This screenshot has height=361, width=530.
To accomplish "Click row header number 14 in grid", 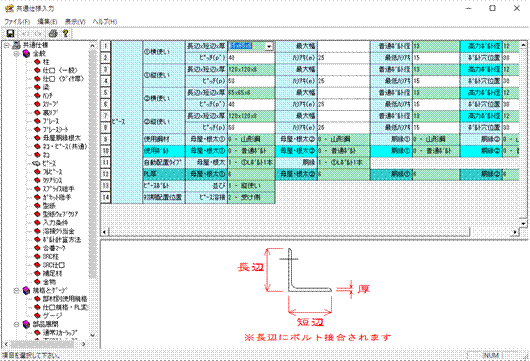I will (106, 197).
